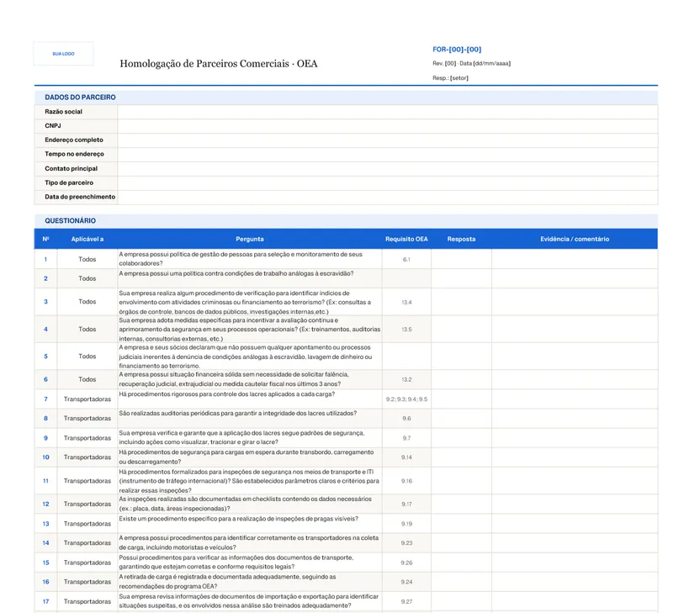
Task: Click the empty Razão social field
Action: [388, 112]
